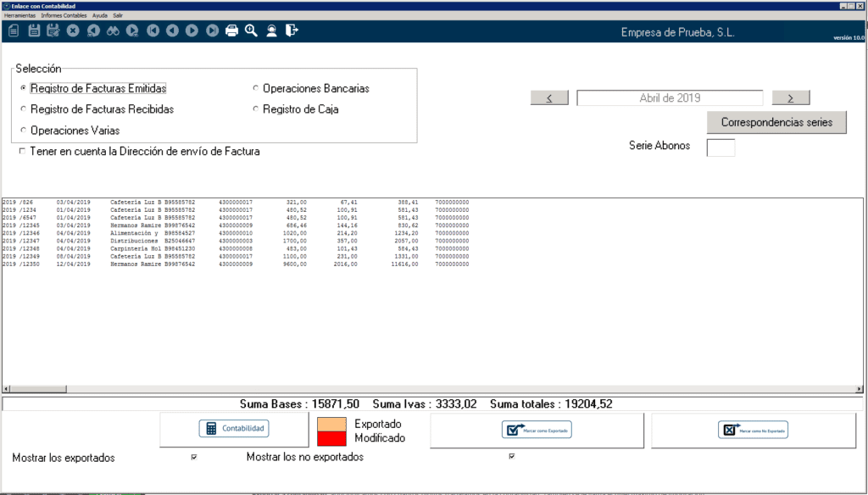Click the binoculars find icon
The height and width of the screenshot is (495, 868).
pos(112,31)
